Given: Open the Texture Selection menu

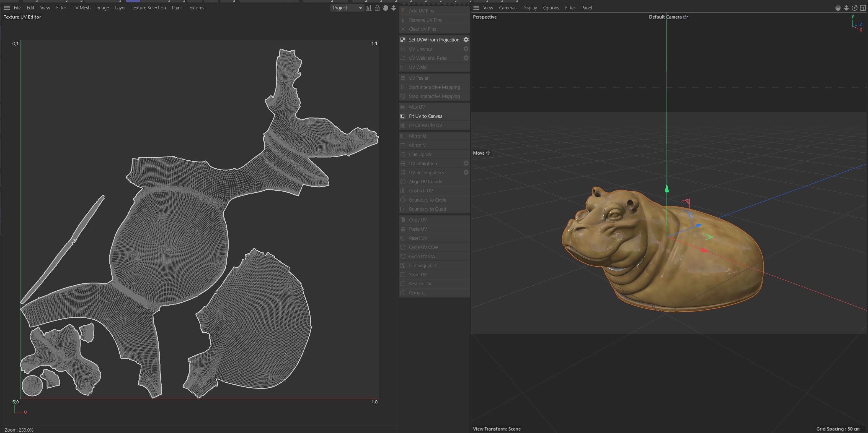Looking at the screenshot, I should (x=149, y=8).
